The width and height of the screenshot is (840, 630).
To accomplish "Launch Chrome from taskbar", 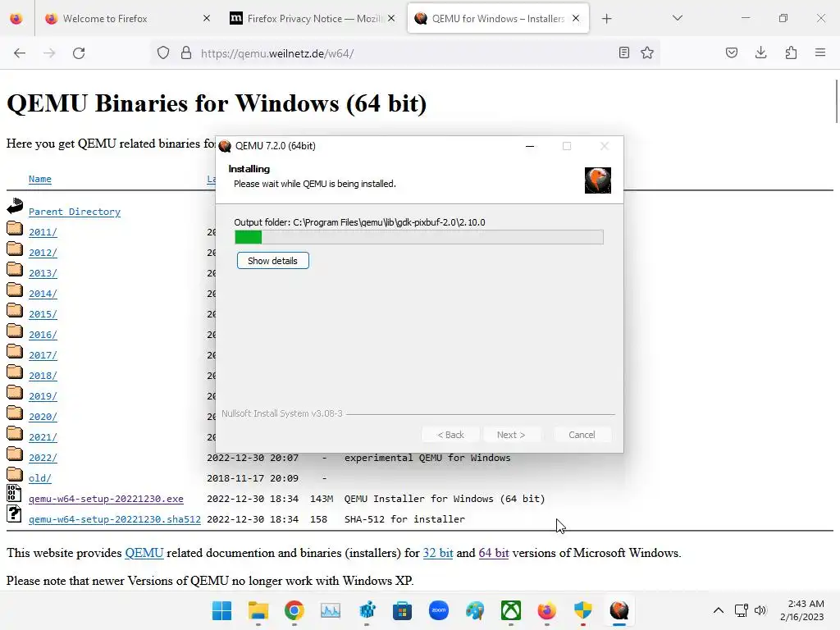I will (294, 610).
